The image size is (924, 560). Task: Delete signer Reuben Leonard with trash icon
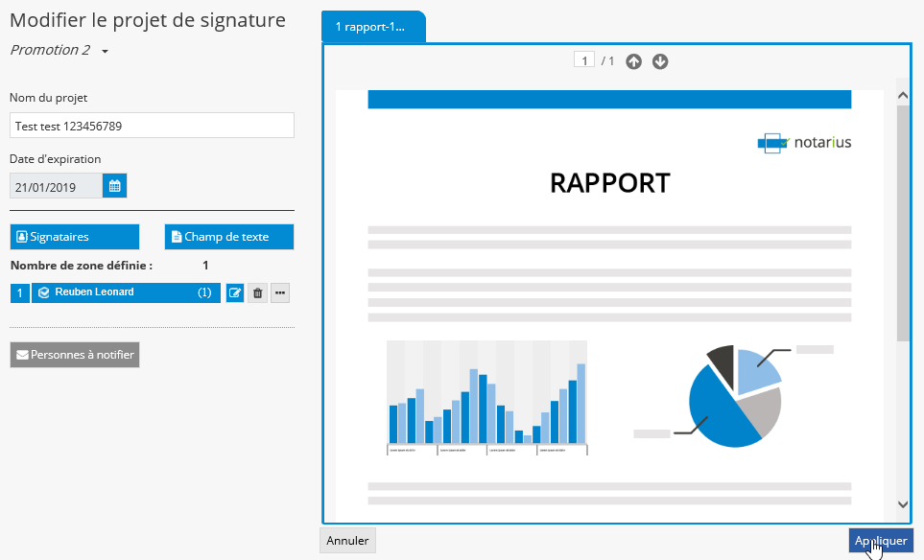[x=257, y=293]
